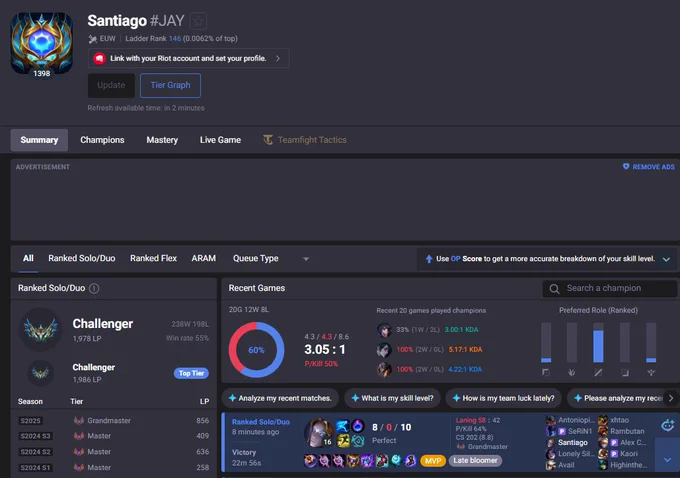Expand the Victory match details chevron

coord(667,459)
